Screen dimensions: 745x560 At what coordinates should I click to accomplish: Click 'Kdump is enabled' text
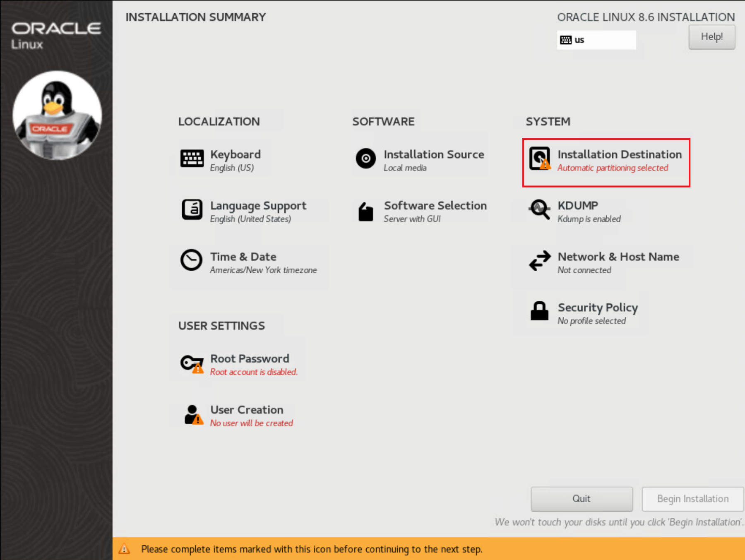click(589, 219)
